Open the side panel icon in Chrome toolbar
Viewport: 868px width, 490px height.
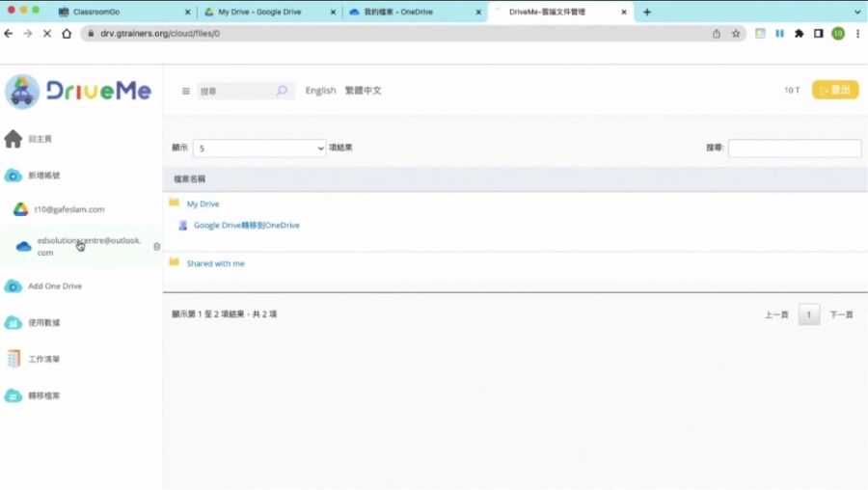tap(818, 34)
